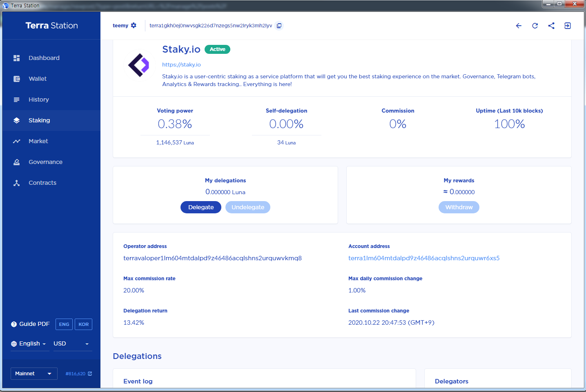The height and width of the screenshot is (392, 586).
Task: Open the Contracts menu item
Action: (51, 183)
